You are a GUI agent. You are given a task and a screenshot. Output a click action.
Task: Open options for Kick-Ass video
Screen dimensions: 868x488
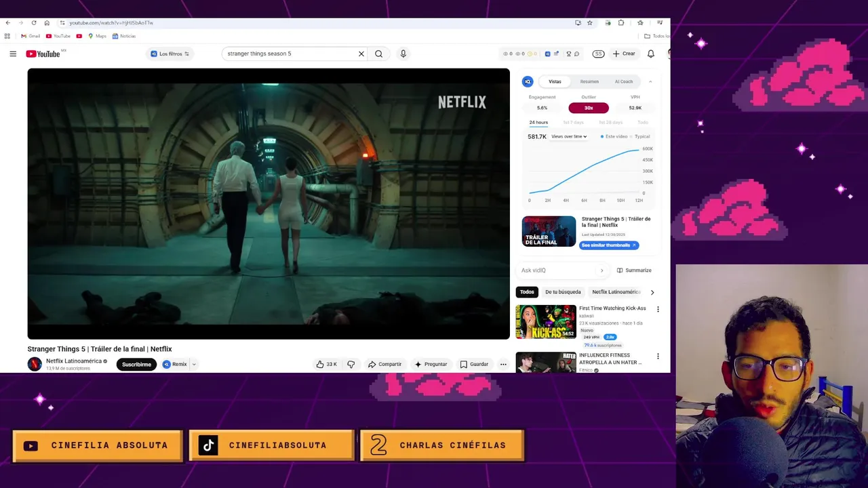point(658,309)
